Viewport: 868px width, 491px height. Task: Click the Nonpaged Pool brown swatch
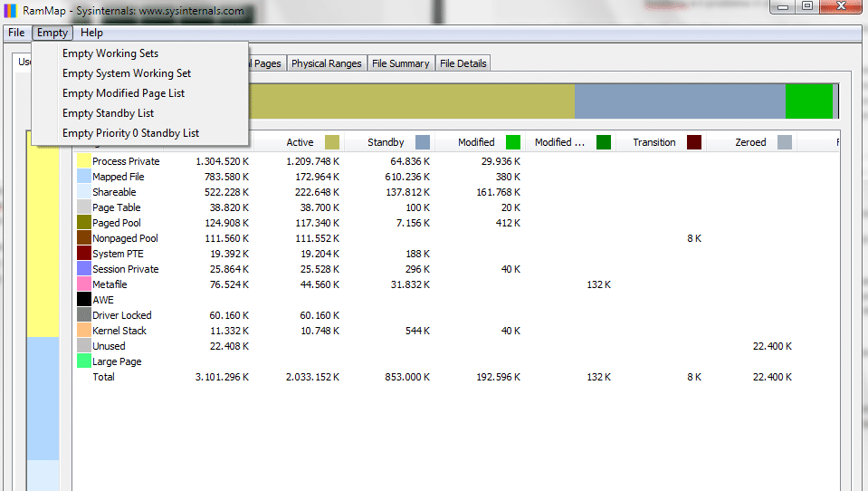(x=84, y=238)
